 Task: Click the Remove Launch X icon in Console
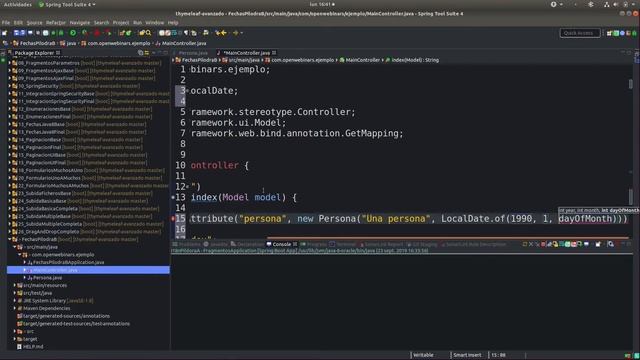click(531, 244)
